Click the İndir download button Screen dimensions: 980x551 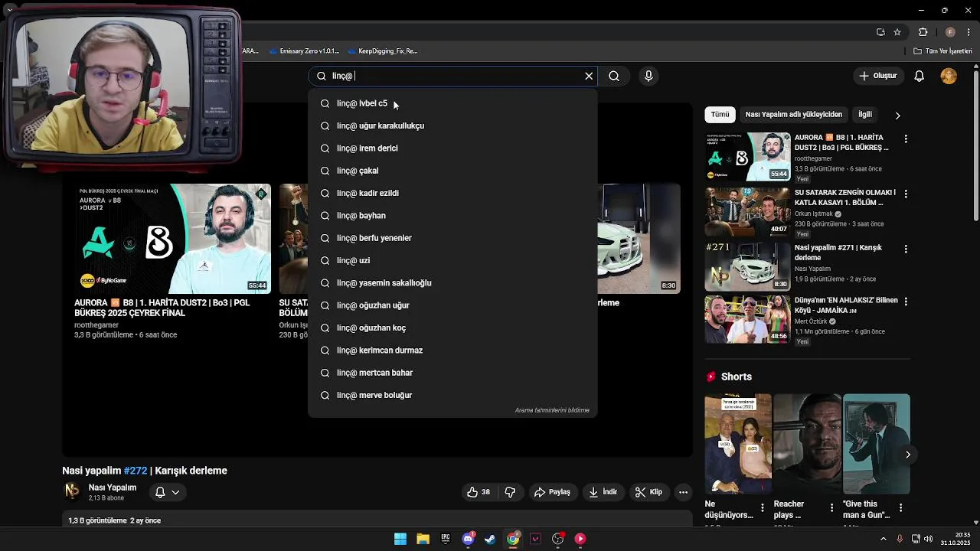603,492
